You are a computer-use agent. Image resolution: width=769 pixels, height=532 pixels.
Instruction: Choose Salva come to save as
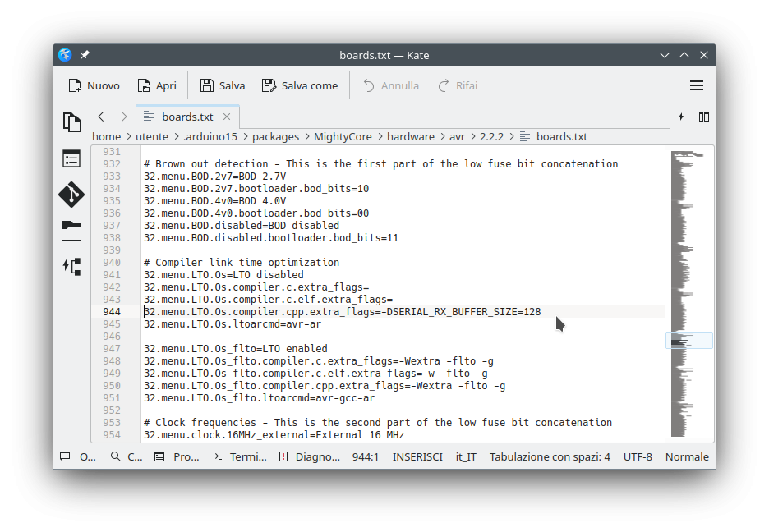pos(300,85)
